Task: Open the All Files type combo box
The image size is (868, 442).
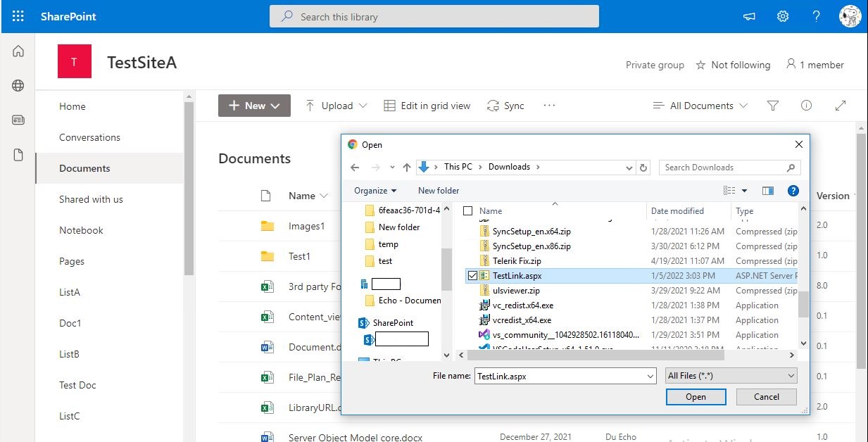Action: pos(731,376)
